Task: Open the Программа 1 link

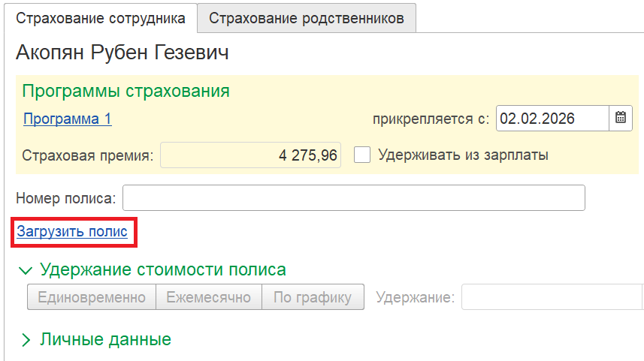Action: [68, 119]
